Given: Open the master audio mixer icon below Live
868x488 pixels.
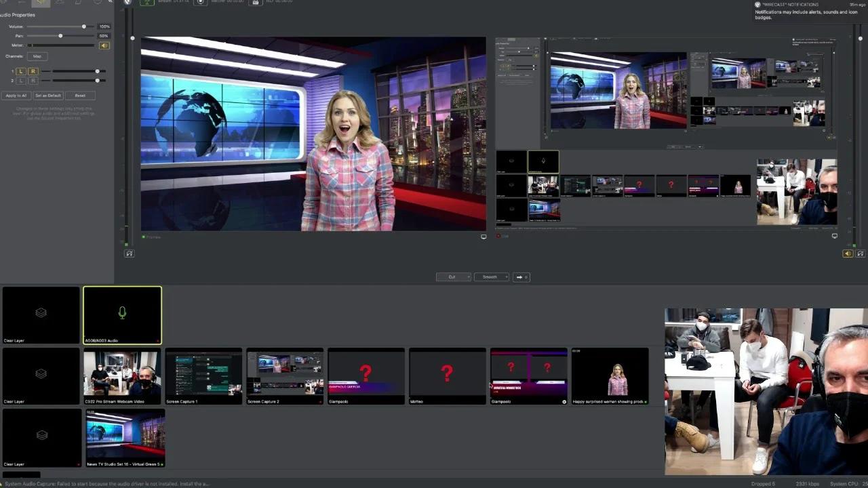Looking at the screenshot, I should click(859, 253).
